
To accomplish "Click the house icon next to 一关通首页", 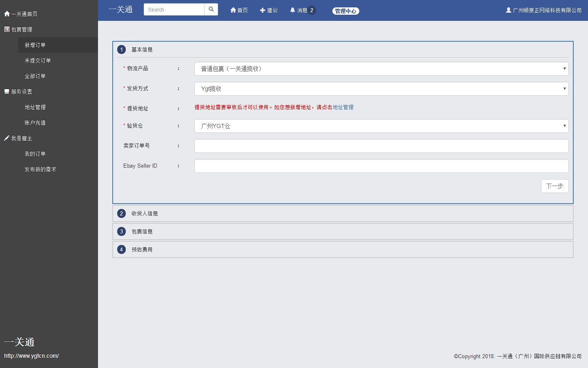I will (x=7, y=14).
